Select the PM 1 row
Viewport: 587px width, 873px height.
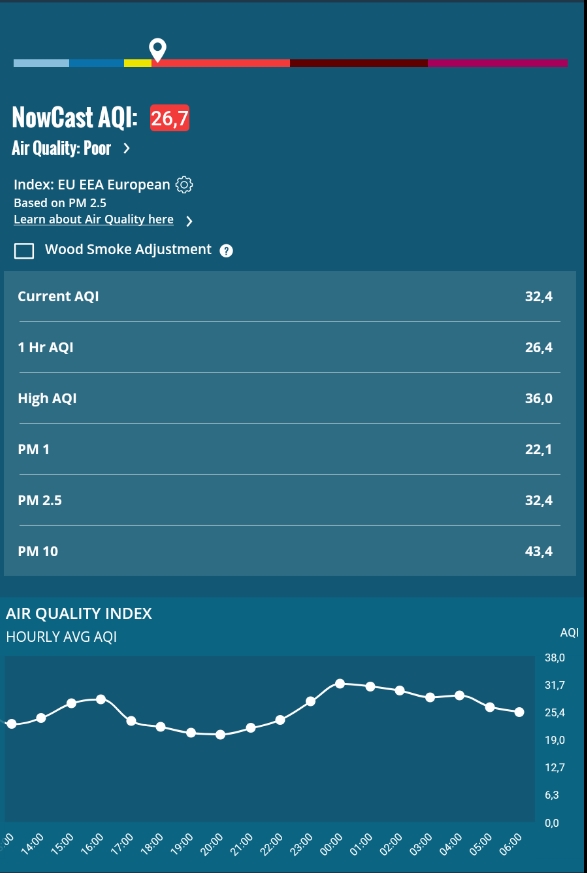click(290, 449)
